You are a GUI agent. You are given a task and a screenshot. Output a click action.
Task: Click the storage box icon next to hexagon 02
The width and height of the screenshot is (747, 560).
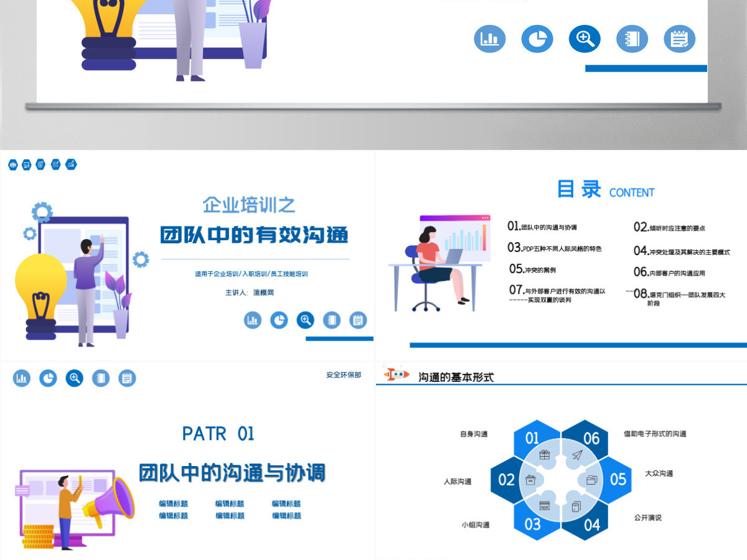[530, 480]
